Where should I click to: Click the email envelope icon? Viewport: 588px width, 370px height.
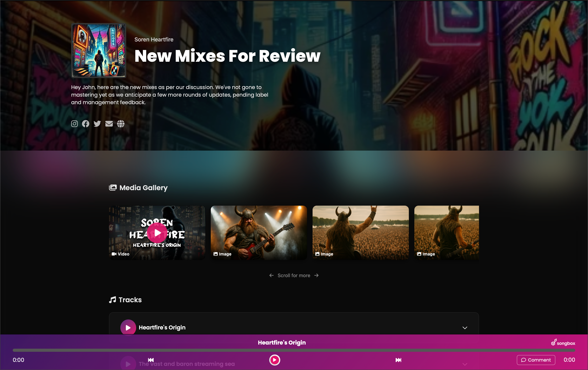tap(109, 124)
